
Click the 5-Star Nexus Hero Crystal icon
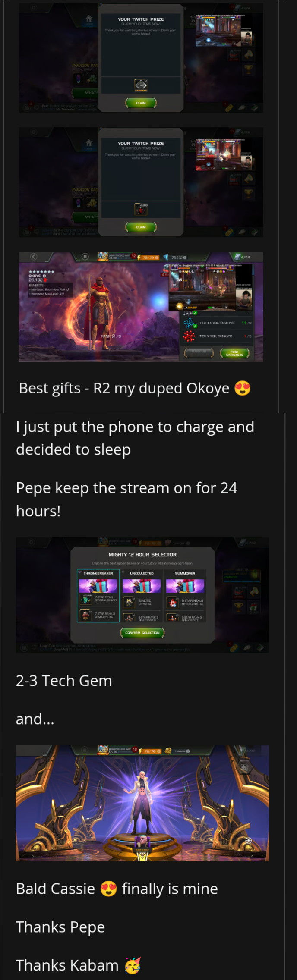pos(172,602)
